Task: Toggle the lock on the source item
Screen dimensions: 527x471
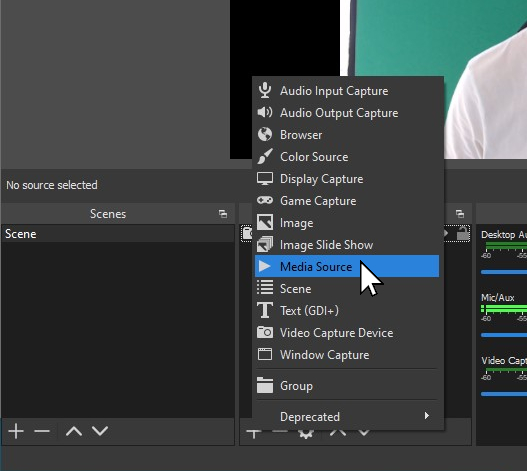Action: point(463,234)
